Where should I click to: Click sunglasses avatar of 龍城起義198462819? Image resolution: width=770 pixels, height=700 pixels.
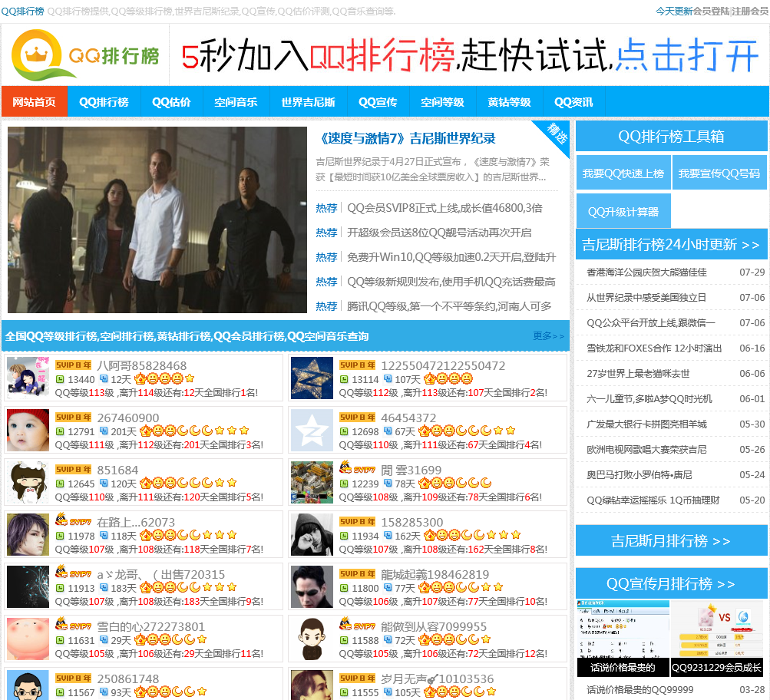coord(312,586)
